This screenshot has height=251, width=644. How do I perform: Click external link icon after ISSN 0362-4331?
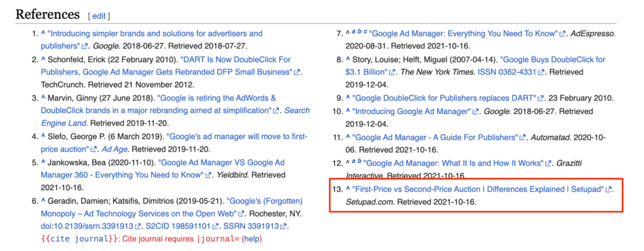tap(541, 72)
